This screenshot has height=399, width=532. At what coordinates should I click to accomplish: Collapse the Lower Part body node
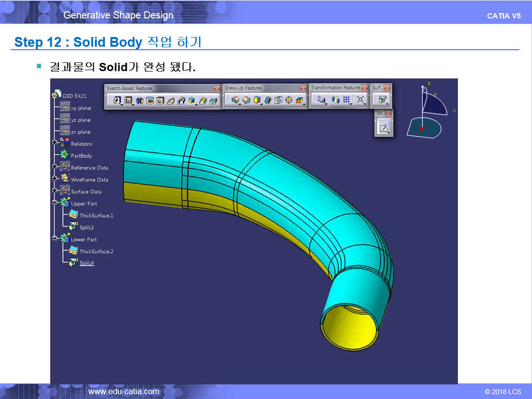(55, 239)
